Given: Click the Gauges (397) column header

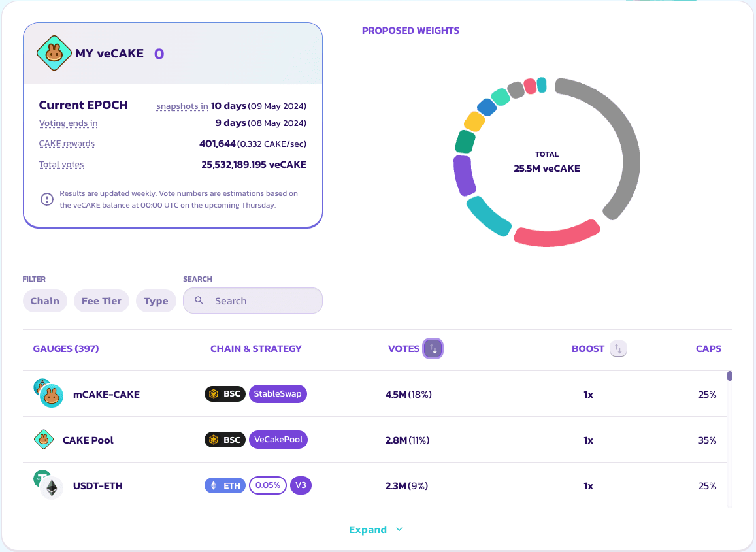Looking at the screenshot, I should coord(66,349).
